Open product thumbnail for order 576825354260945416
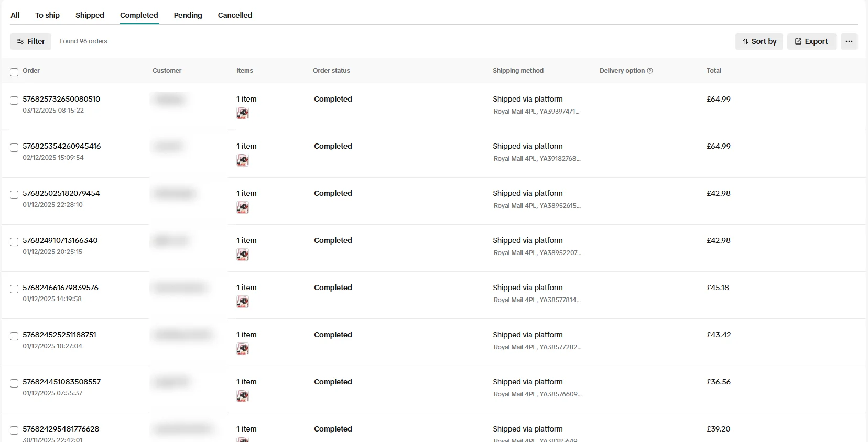This screenshot has height=442, width=868. (243, 160)
